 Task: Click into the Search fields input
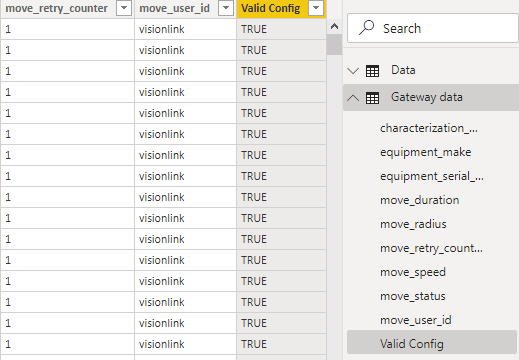433,28
